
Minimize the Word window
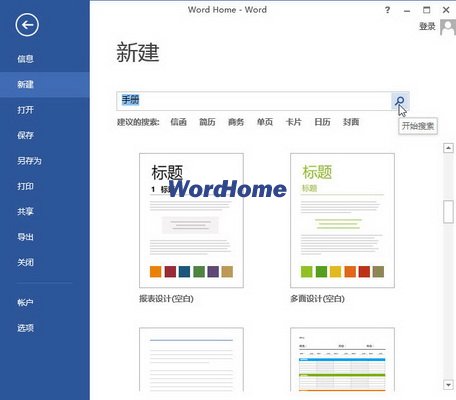(x=407, y=10)
